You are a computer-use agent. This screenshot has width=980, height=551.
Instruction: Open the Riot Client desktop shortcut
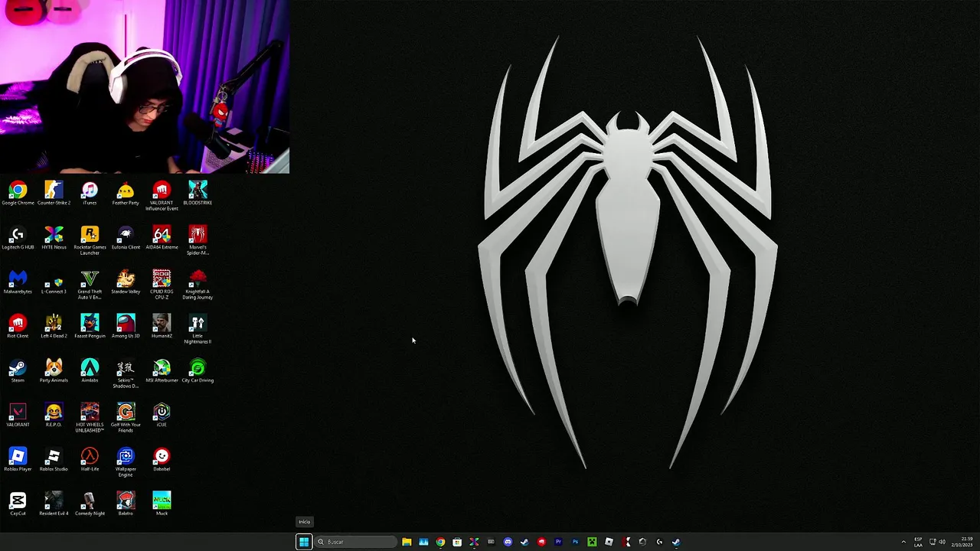click(18, 326)
